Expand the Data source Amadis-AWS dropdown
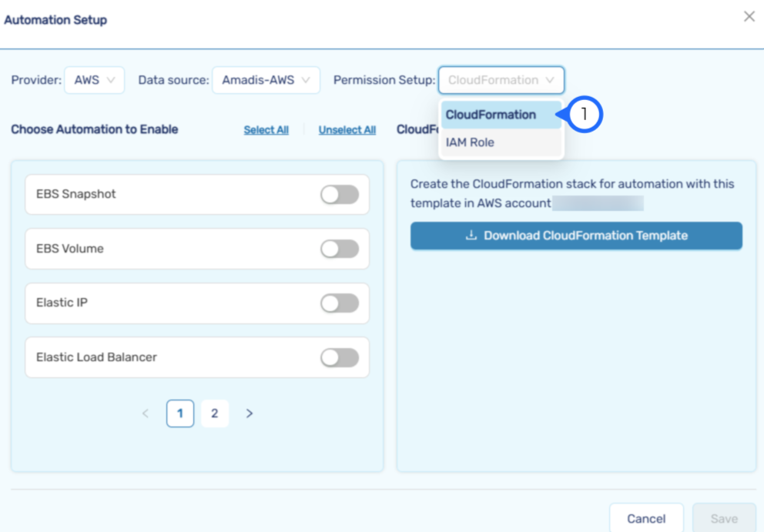This screenshot has height=532, width=764. coord(266,80)
